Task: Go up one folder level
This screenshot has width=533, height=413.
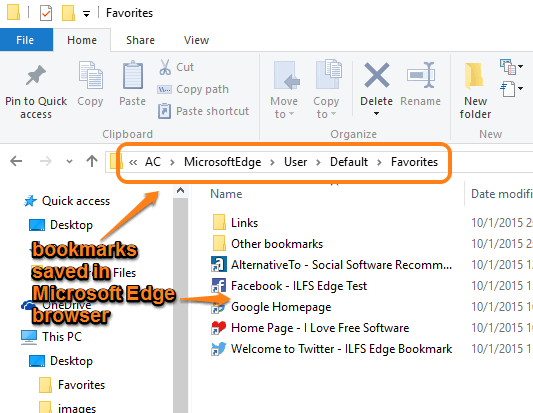Action: [x=92, y=161]
